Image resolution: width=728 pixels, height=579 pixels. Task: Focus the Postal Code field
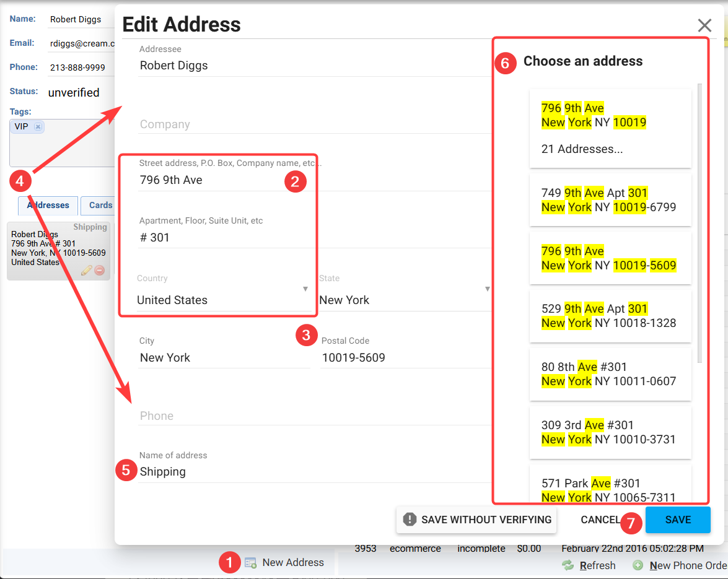[x=404, y=358]
